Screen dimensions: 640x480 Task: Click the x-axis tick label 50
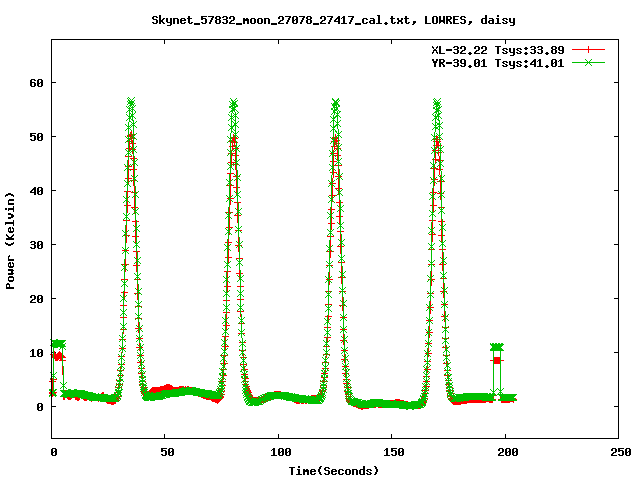[167, 452]
